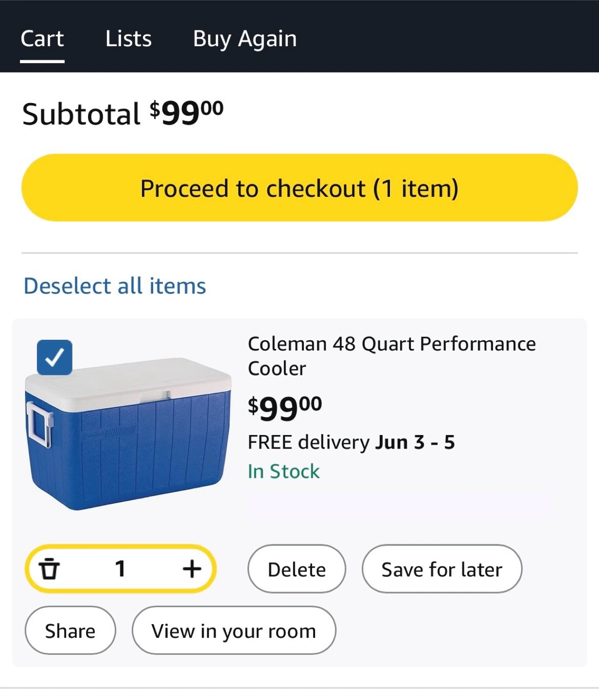This screenshot has height=700, width=599.
Task: Open the blue cooler product image
Action: (x=129, y=433)
